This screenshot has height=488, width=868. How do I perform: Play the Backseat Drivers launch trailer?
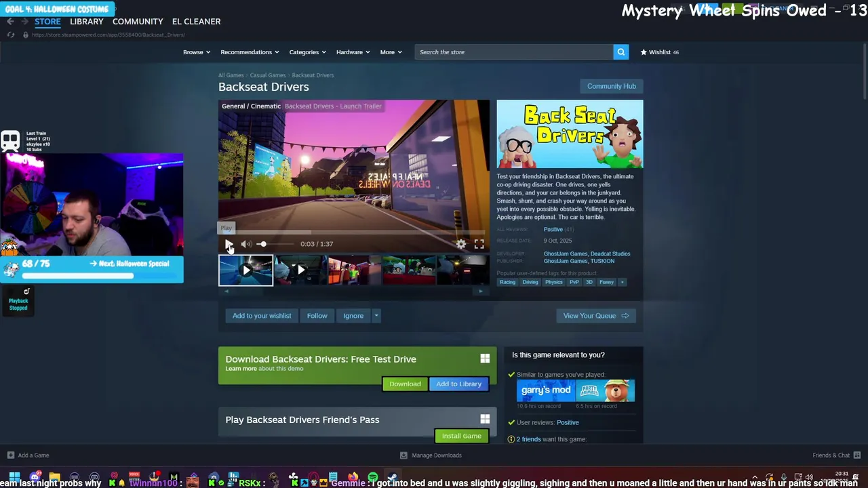[x=229, y=244]
